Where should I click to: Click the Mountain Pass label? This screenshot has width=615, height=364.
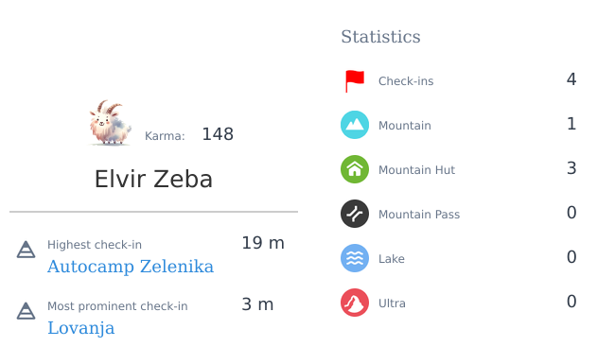pyautogui.click(x=419, y=215)
